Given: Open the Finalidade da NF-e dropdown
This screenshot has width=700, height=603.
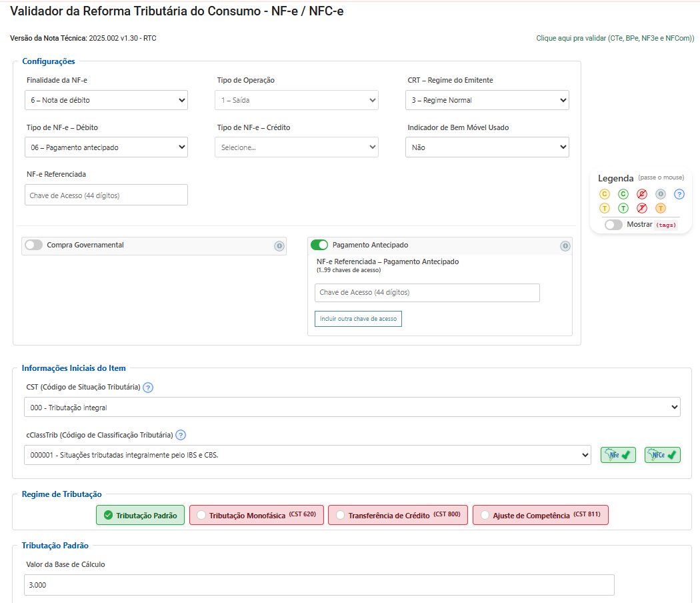Looking at the screenshot, I should (107, 100).
